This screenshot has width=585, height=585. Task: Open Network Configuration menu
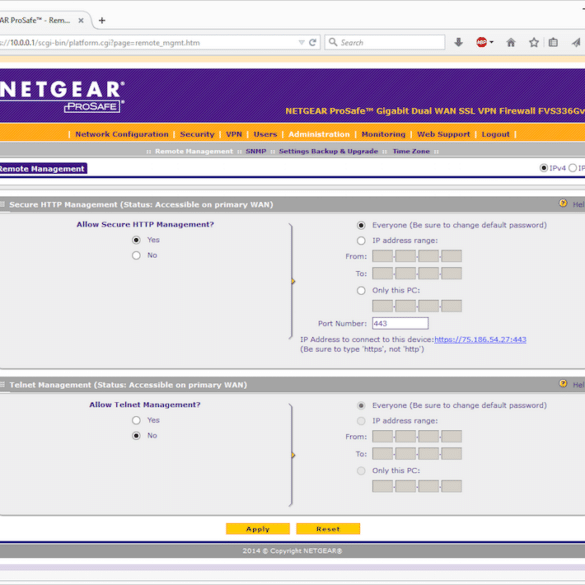click(x=122, y=134)
